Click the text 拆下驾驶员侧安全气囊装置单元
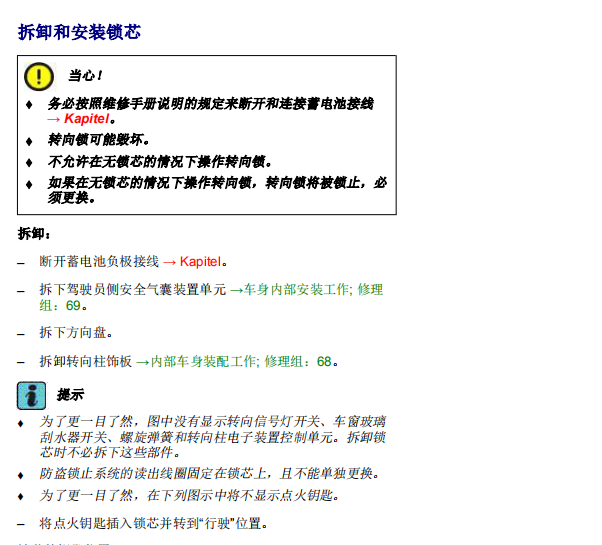The image size is (602, 546). click(x=133, y=290)
